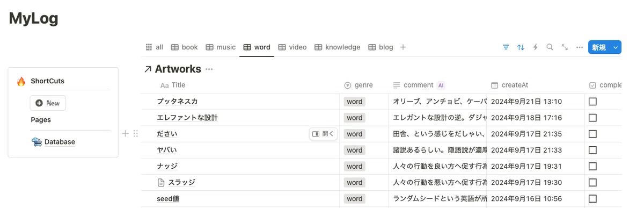Switch to the book view tab
Screen dimensions: 644x208
coord(185,47)
